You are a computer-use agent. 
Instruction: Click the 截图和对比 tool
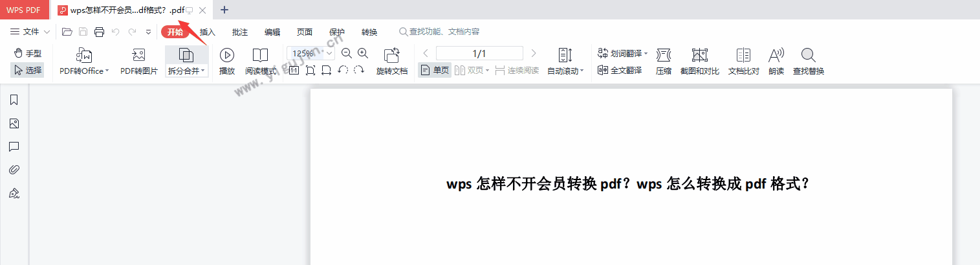point(700,62)
